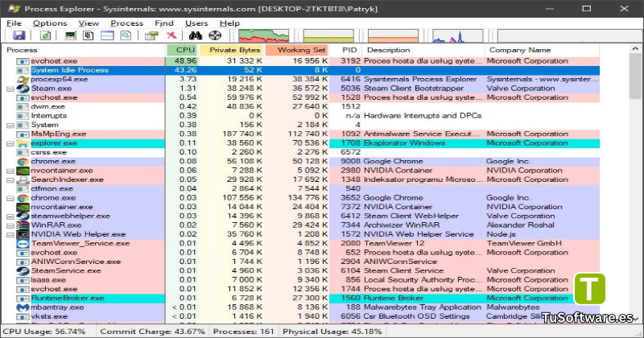The height and width of the screenshot is (338, 644).
Task: Click the NVIDIA Web Helper.exe icon
Action: point(23,234)
